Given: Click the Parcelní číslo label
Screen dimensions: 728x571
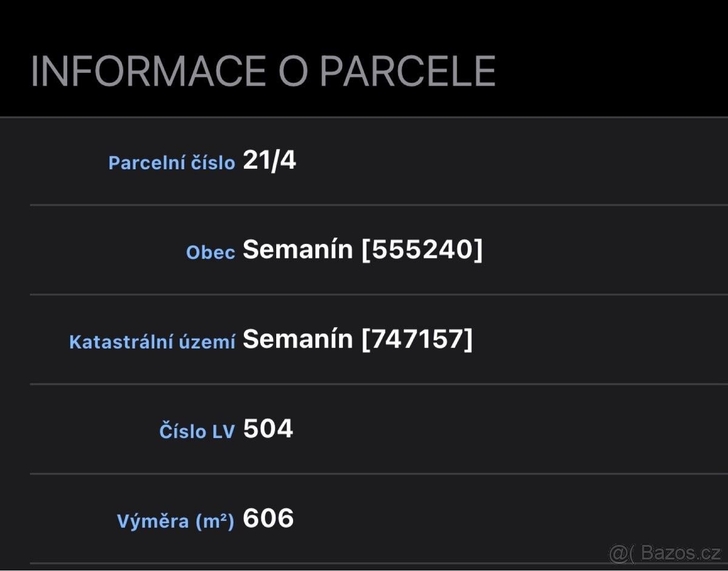Looking at the screenshot, I should (x=172, y=163).
